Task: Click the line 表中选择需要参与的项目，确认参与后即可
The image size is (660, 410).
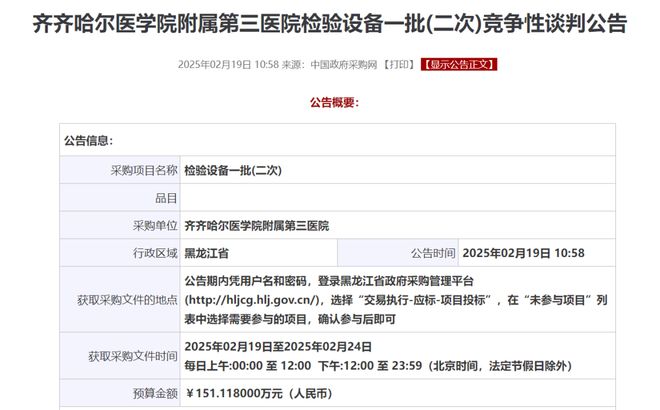Action: pos(290,319)
